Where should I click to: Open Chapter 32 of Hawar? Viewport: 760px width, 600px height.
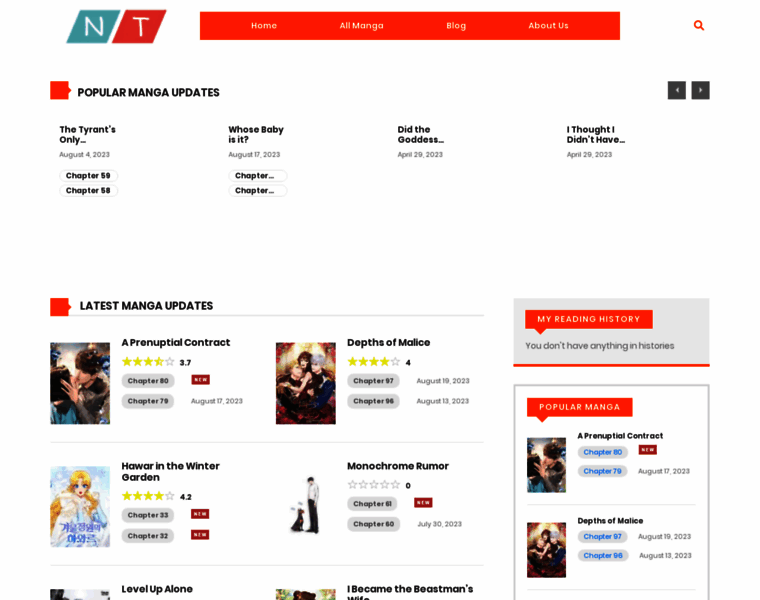(148, 536)
